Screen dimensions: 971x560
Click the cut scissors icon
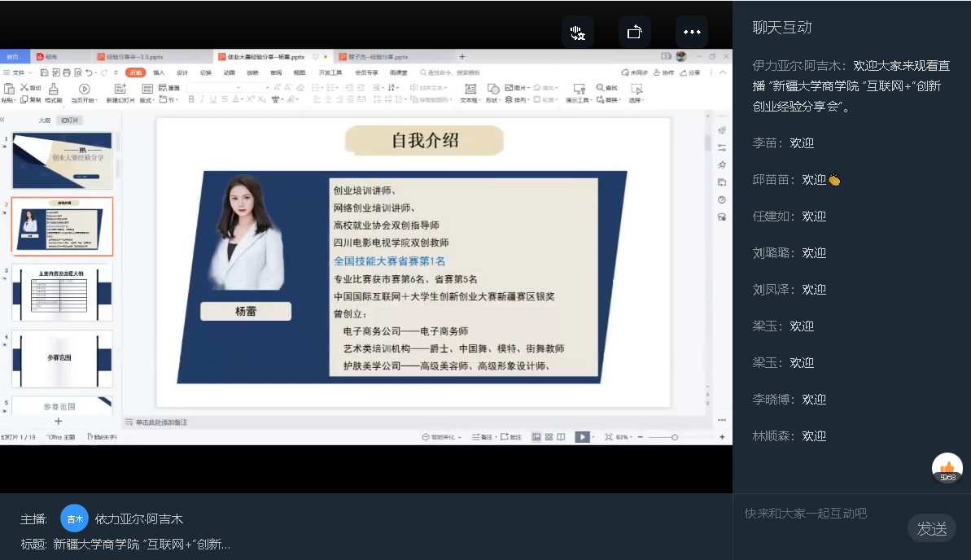point(24,87)
